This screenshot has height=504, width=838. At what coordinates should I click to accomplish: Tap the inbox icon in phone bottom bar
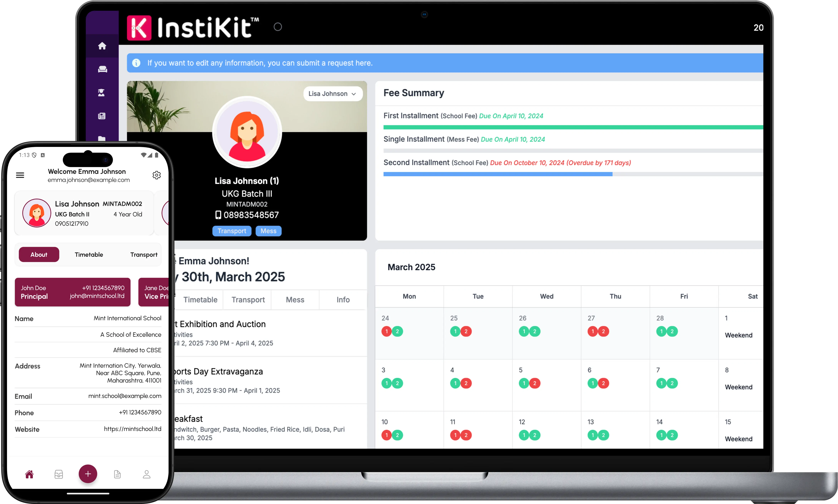[x=59, y=474]
